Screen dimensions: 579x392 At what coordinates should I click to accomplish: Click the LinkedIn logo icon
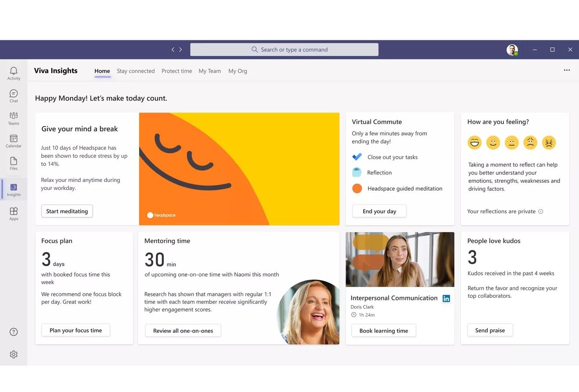(446, 299)
